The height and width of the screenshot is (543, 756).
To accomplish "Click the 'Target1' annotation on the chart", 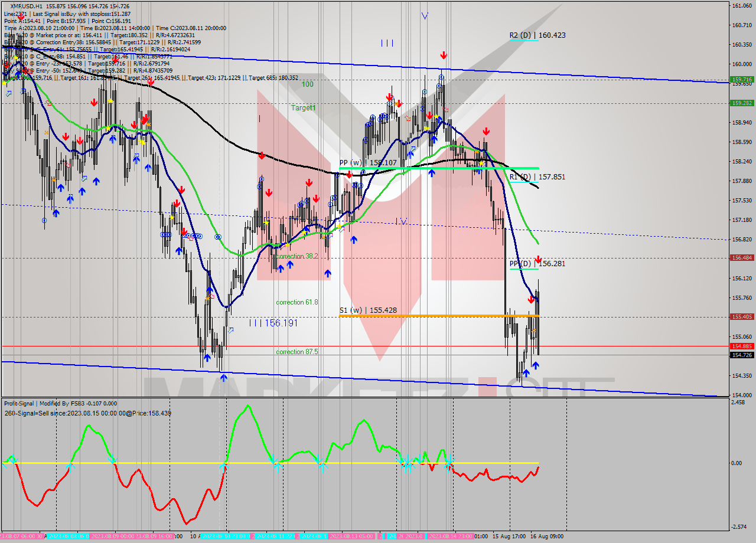I will pyautogui.click(x=303, y=108).
